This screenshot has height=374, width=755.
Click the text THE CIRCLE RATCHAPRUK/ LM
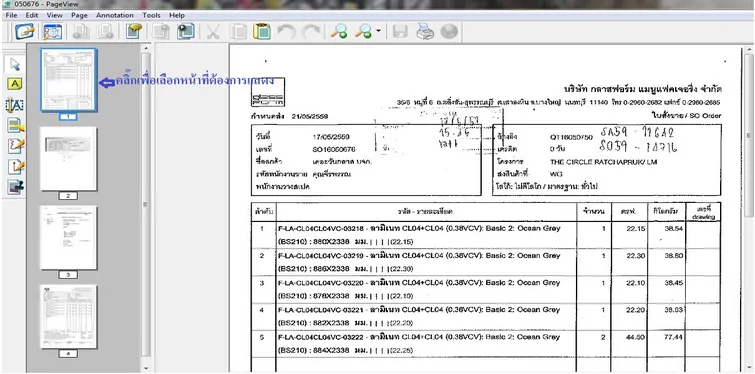point(603,162)
